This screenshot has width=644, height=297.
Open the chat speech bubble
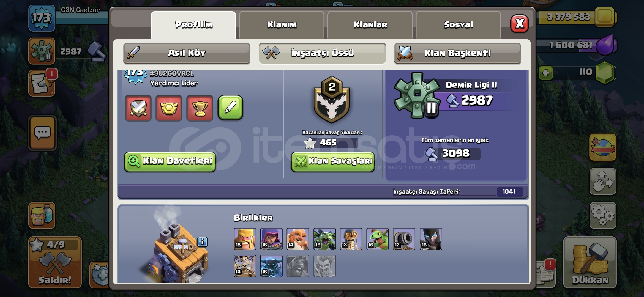pos(42,133)
